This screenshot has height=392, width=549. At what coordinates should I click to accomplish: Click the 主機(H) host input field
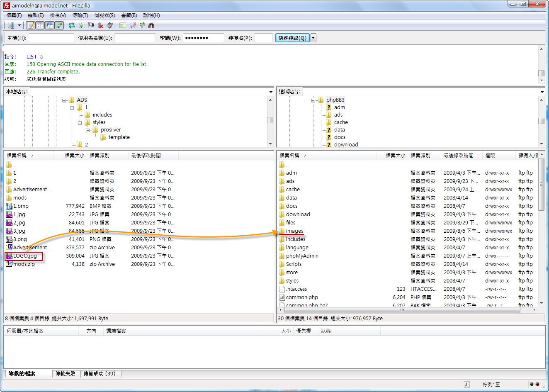click(x=51, y=38)
